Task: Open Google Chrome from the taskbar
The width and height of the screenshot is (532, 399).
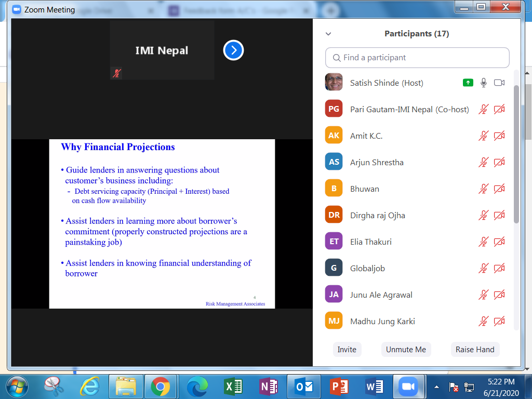Action: pos(160,387)
